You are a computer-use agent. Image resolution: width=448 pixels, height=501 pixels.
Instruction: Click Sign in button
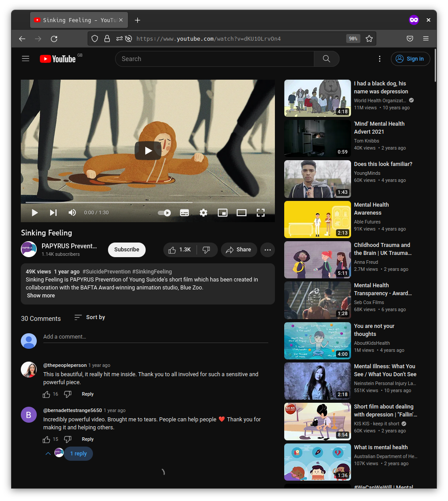click(410, 59)
